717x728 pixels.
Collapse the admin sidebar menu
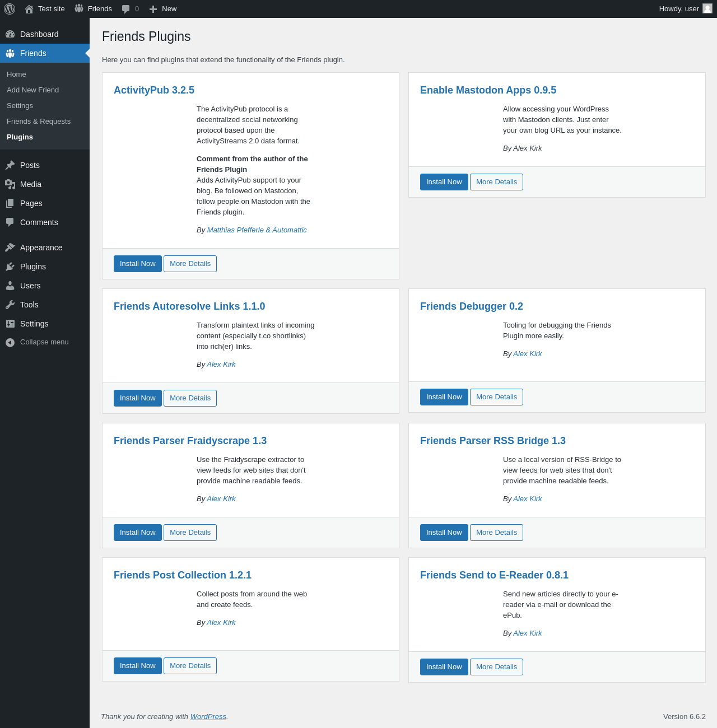pos(45,342)
